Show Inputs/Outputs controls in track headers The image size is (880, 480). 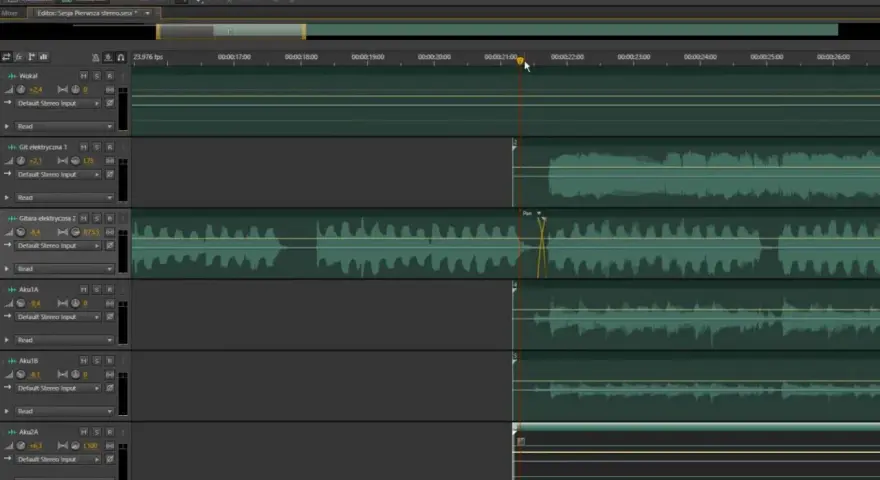coord(6,57)
